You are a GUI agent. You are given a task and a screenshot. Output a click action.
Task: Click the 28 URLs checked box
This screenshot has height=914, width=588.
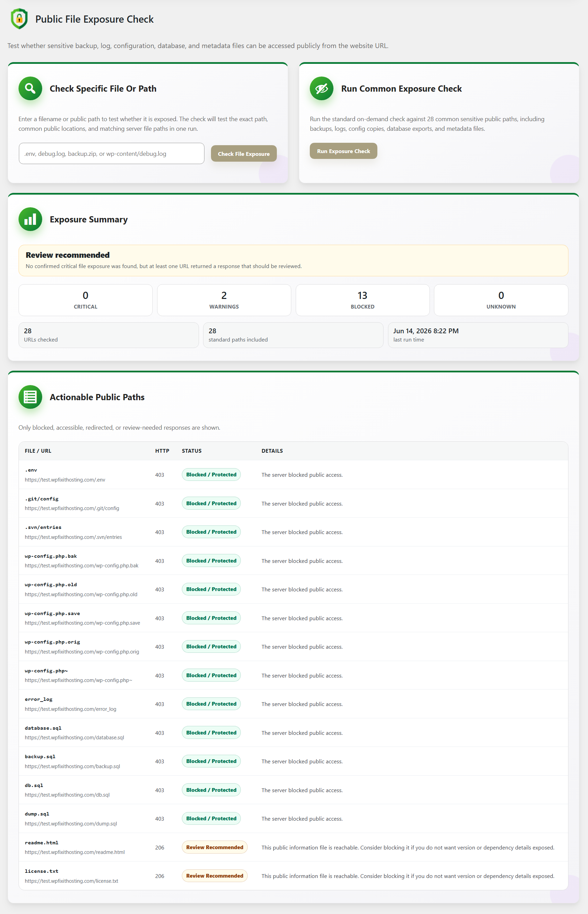pyautogui.click(x=109, y=335)
